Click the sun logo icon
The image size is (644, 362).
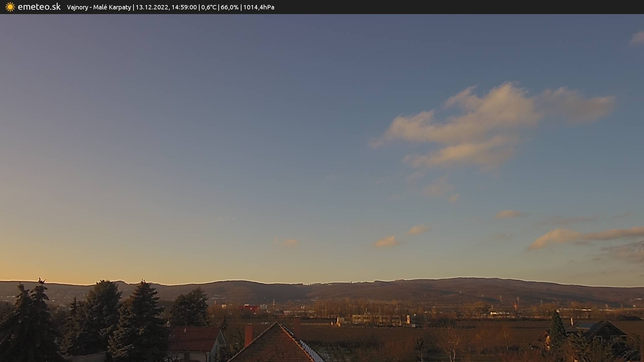10,7
